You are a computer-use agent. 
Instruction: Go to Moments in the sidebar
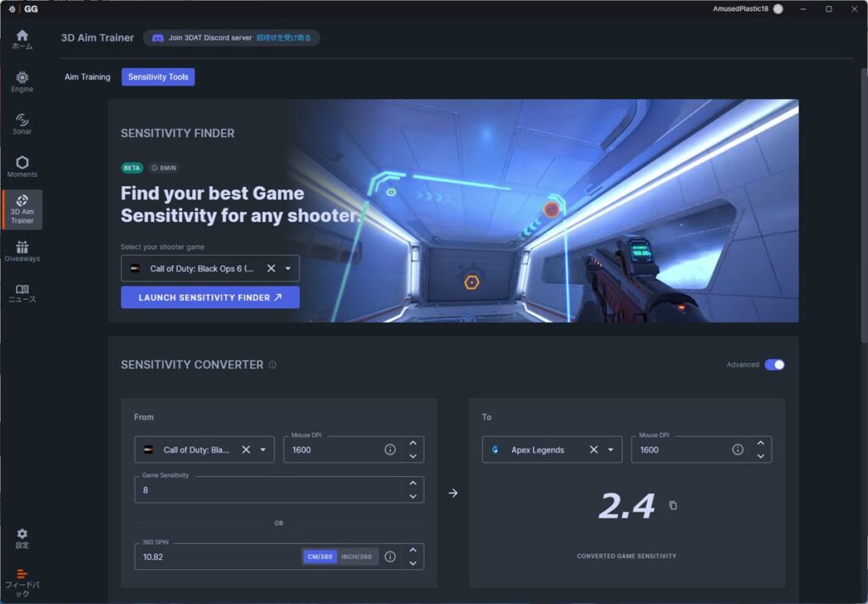pyautogui.click(x=22, y=166)
